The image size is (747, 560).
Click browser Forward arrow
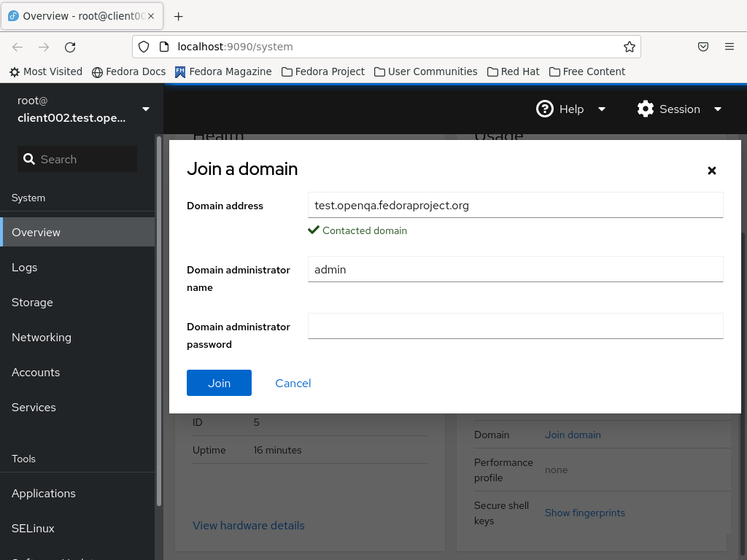click(44, 47)
